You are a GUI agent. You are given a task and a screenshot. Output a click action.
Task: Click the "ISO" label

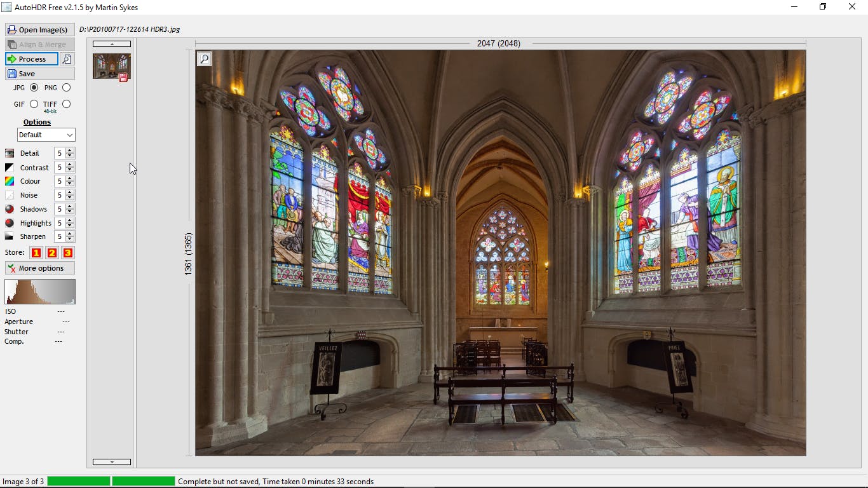tap(10, 311)
